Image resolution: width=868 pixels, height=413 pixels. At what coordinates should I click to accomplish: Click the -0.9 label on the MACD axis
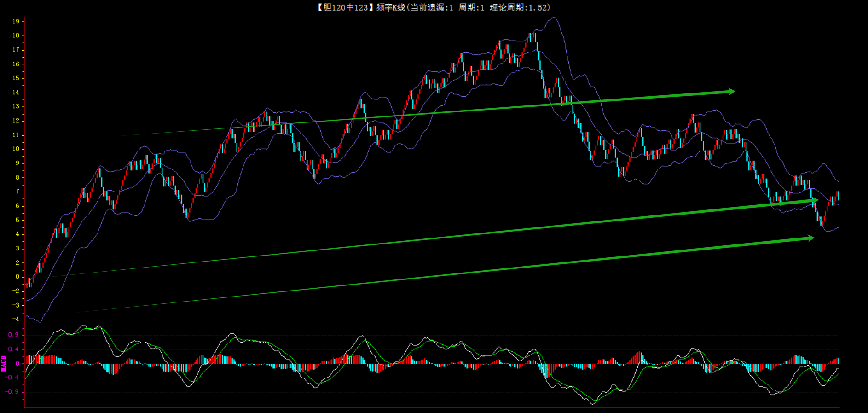pos(13,392)
